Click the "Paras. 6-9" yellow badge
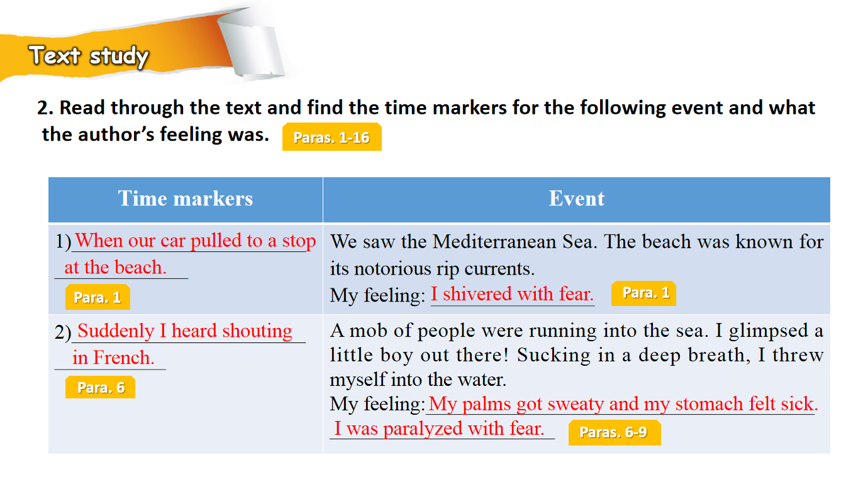Screen dimensions: 868x492 pyautogui.click(x=614, y=432)
